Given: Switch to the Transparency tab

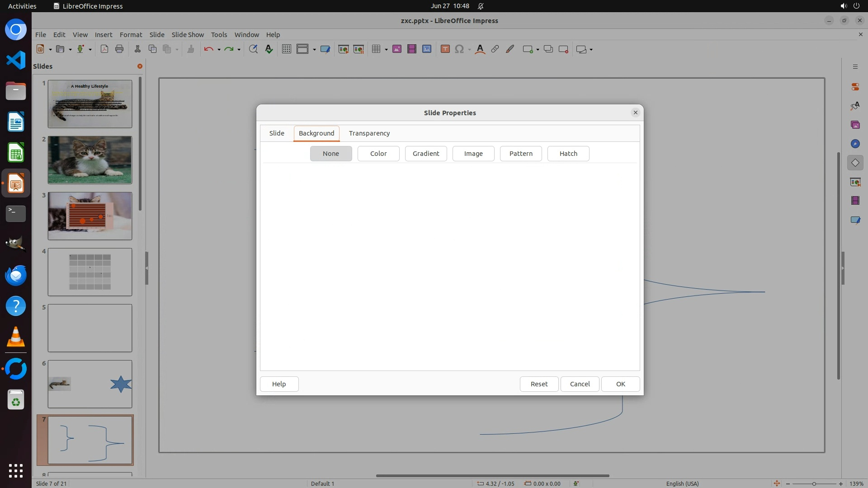Looking at the screenshot, I should pyautogui.click(x=369, y=133).
